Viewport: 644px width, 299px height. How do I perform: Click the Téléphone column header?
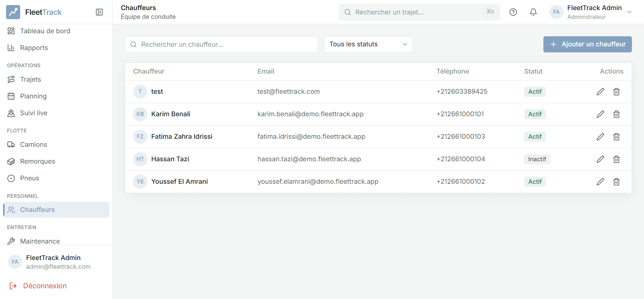(452, 71)
